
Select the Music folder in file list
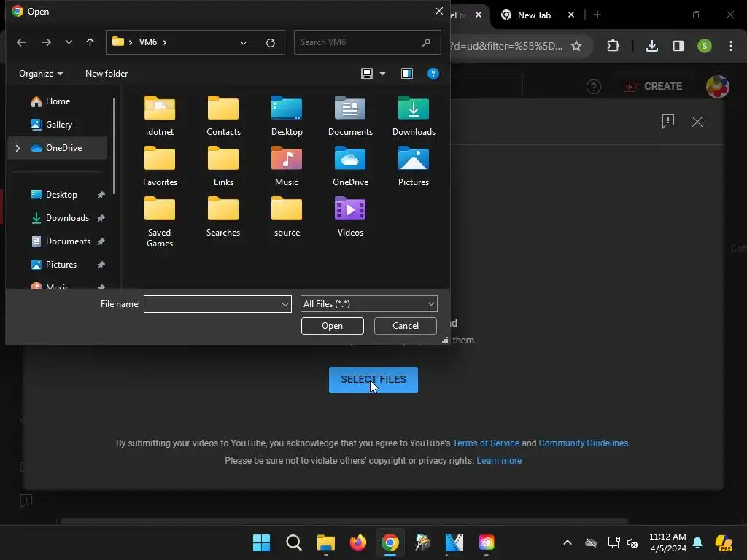286,166
